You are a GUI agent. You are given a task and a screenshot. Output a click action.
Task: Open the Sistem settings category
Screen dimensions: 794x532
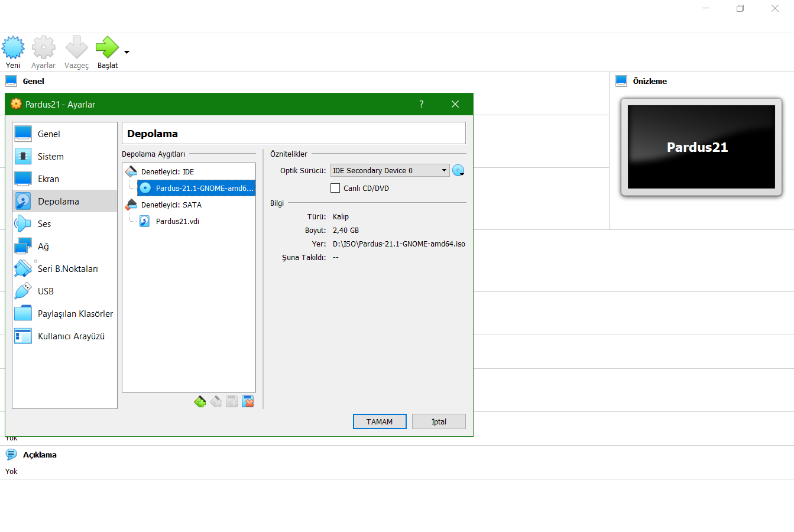click(65, 157)
